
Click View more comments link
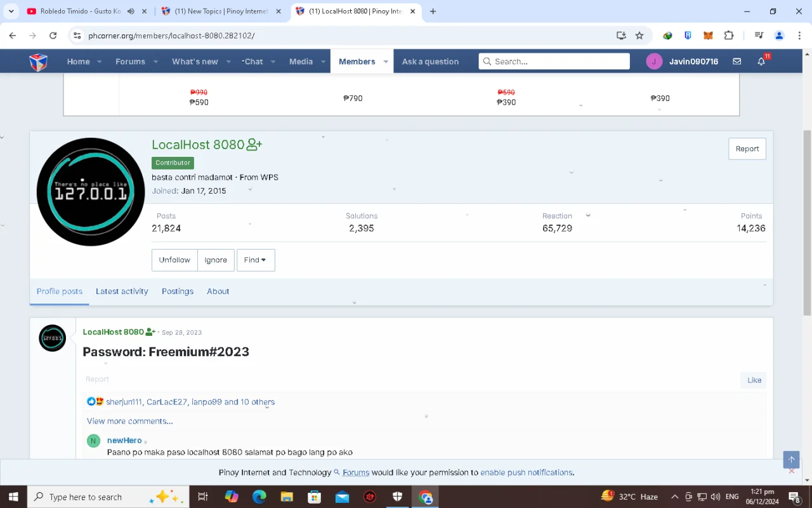[130, 421]
